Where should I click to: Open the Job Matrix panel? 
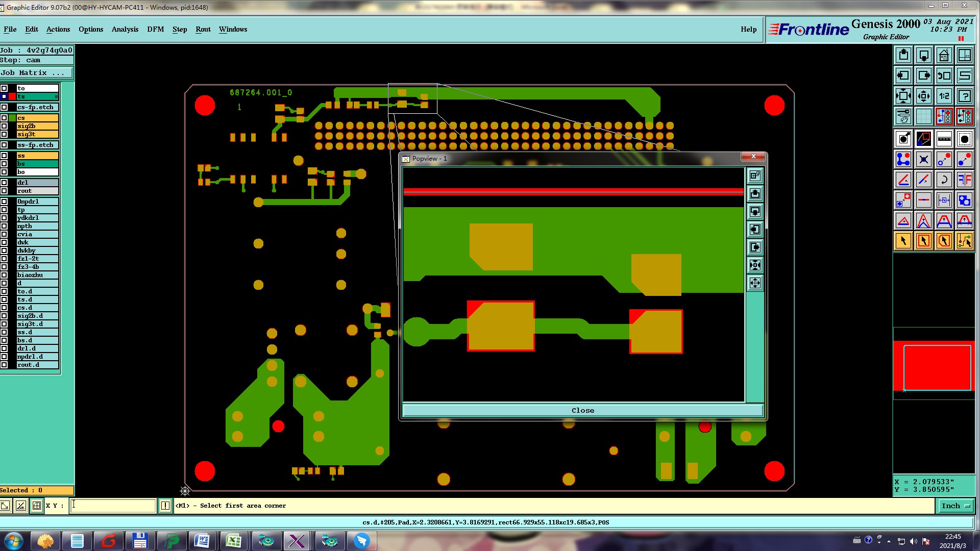[36, 73]
